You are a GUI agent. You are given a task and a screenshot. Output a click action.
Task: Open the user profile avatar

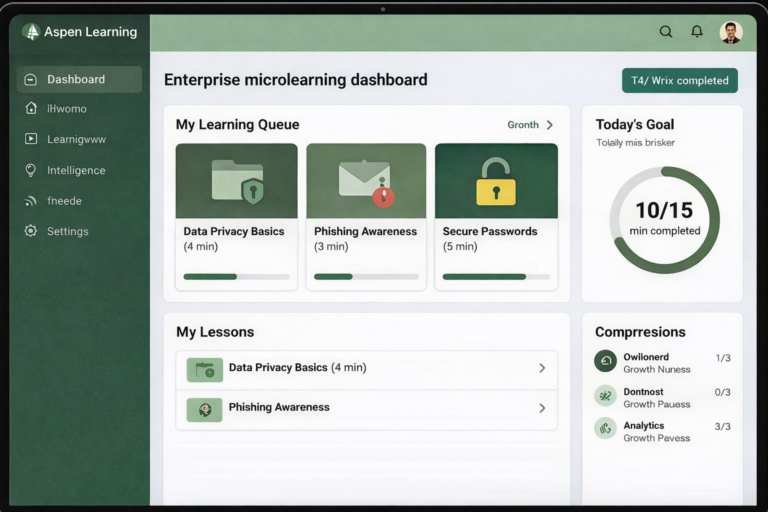coord(731,32)
